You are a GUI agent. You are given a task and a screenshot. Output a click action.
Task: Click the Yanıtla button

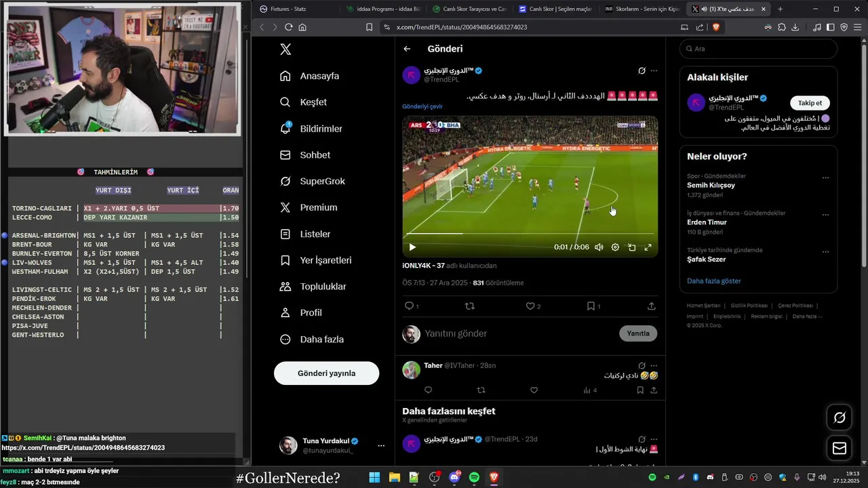click(x=638, y=333)
